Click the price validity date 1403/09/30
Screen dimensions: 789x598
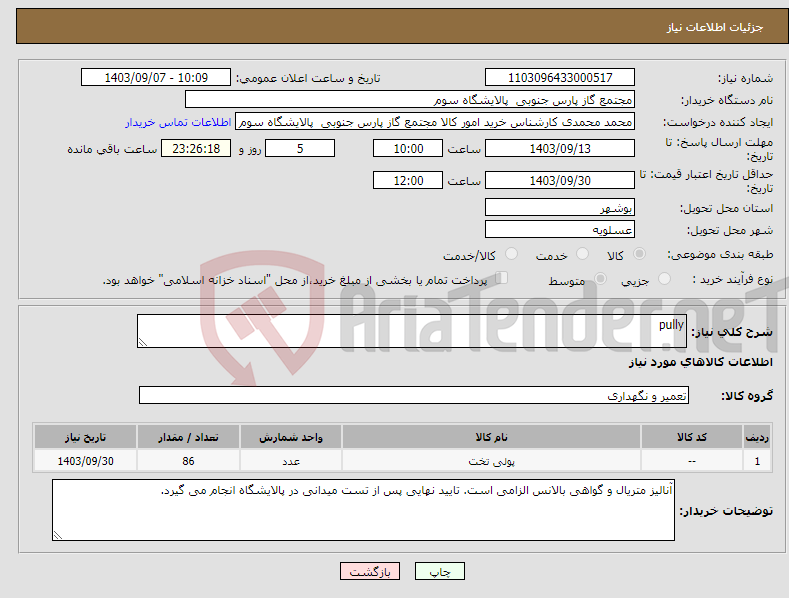[x=560, y=180]
